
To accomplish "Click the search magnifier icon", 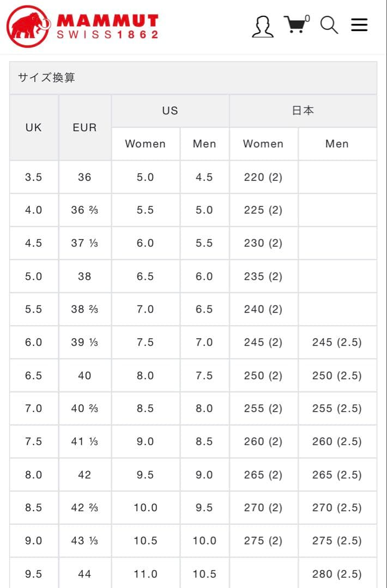I will point(329,25).
